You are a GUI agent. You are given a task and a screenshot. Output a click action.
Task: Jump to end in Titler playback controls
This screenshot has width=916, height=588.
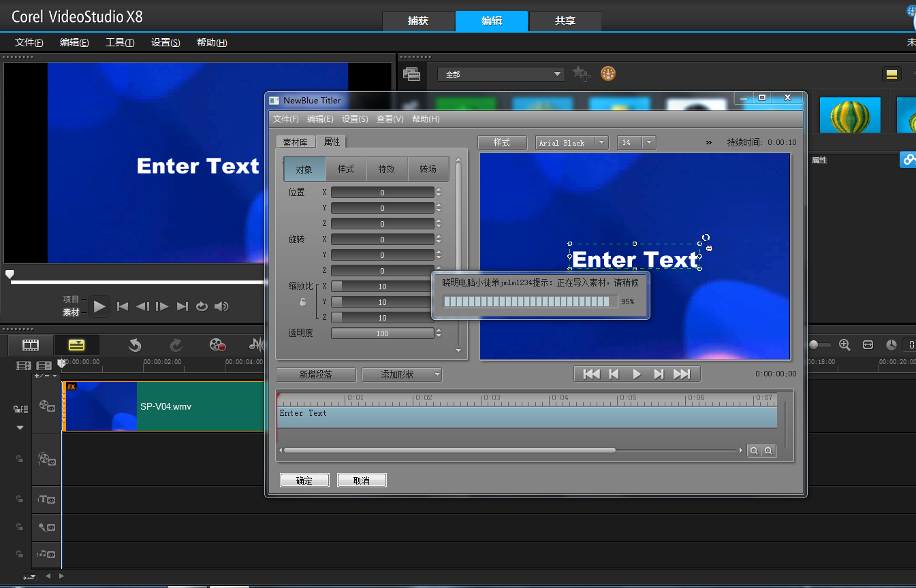[x=682, y=374]
